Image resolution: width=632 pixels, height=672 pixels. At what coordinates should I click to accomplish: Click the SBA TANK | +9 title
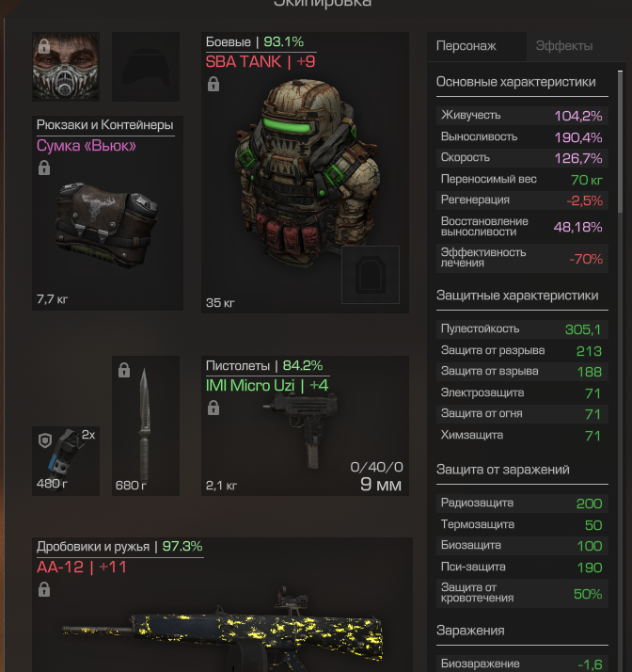point(261,62)
